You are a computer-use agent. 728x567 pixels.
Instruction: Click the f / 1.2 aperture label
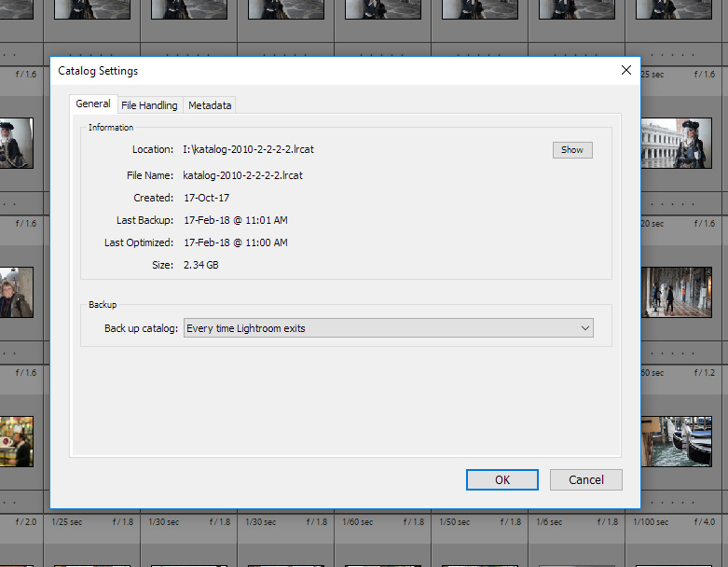(x=705, y=373)
